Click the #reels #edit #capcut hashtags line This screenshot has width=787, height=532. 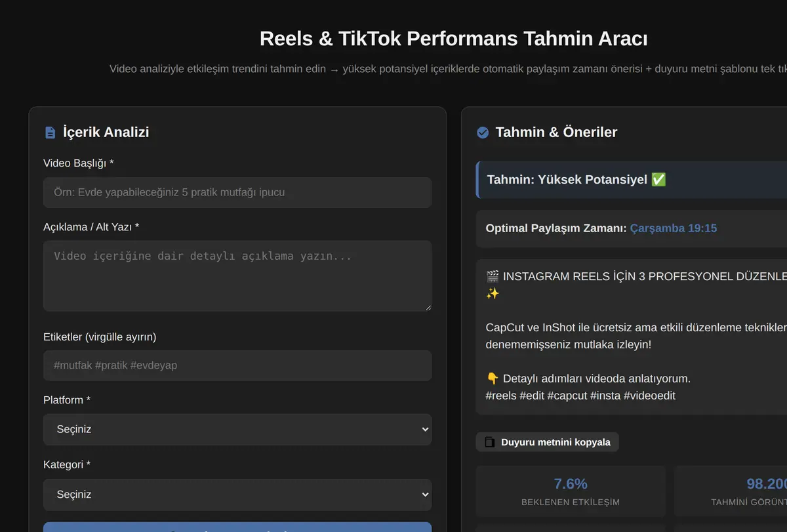click(x=580, y=396)
